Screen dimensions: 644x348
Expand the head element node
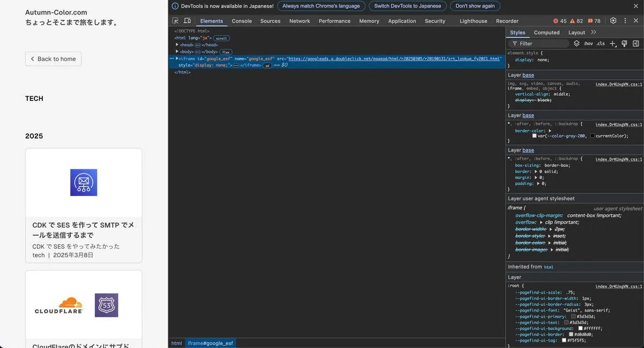177,45
